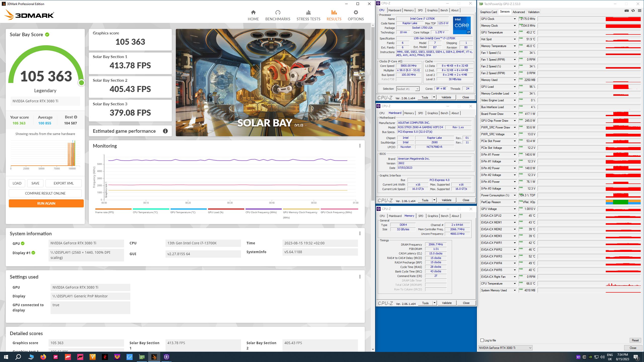Open the PerfCap Reason sensor dropdown

click(515, 202)
